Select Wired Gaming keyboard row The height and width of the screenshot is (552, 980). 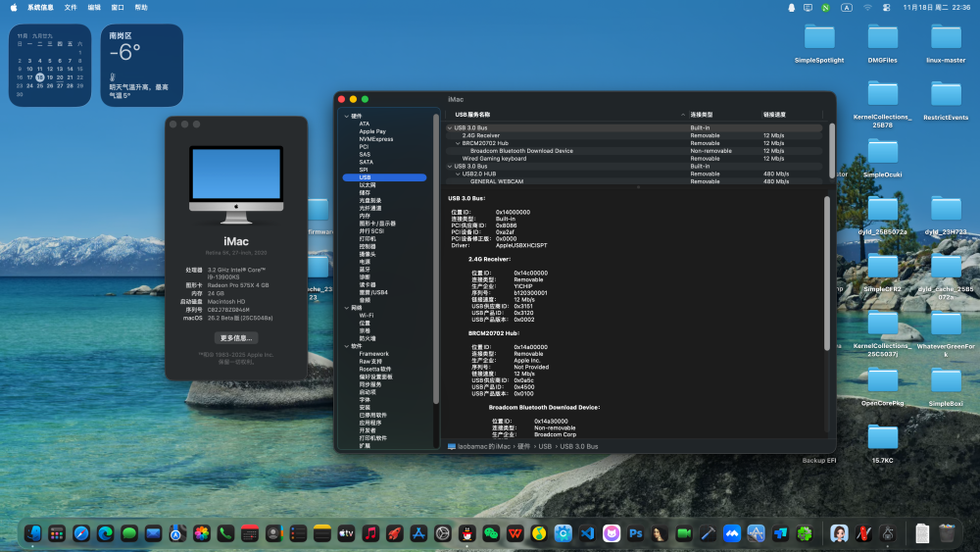pos(634,158)
